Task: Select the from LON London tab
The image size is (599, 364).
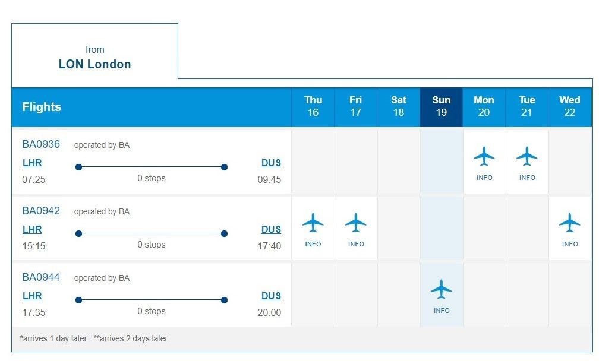Action: point(94,56)
